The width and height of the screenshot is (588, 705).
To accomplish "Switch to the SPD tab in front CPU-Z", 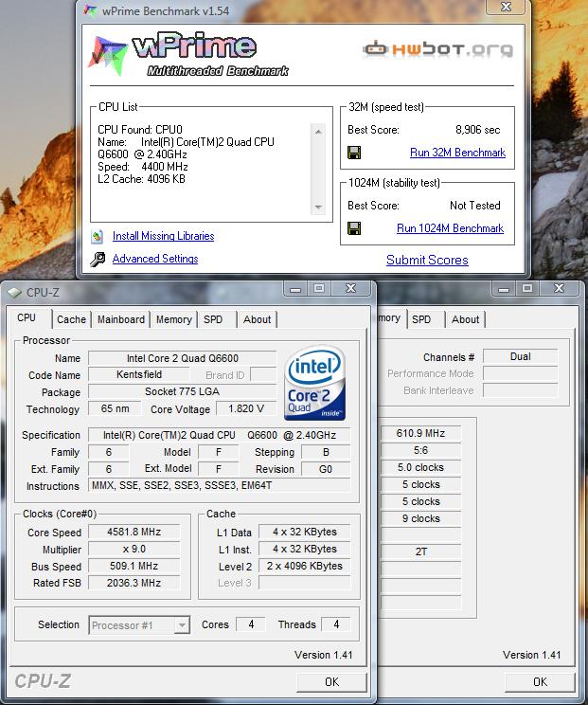I will pyautogui.click(x=213, y=319).
